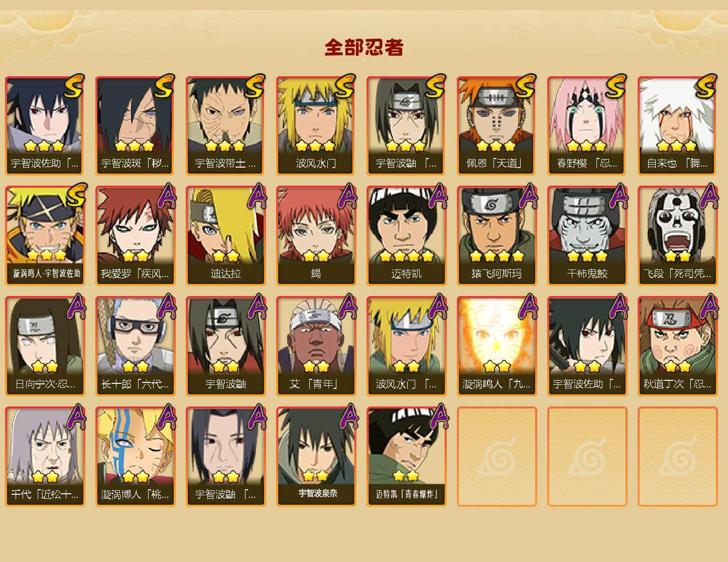The image size is (728, 562).
Task: Open 佩恩「天道」 character card
Action: coord(497,125)
